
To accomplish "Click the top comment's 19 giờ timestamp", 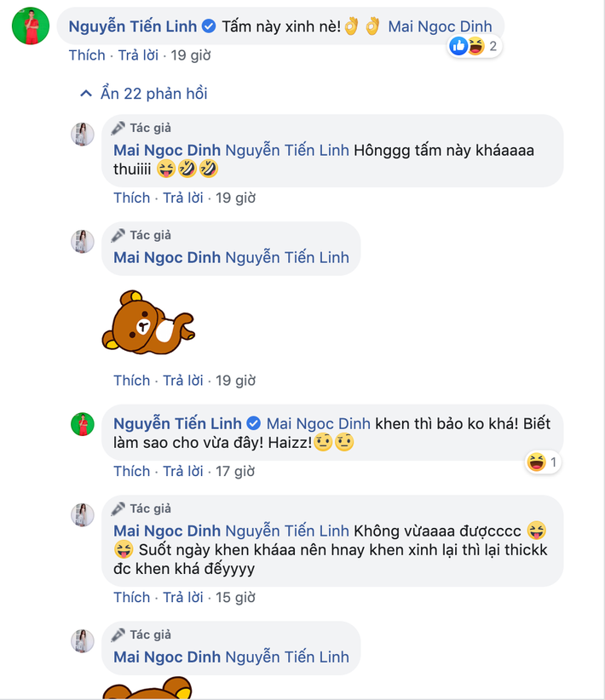I will (x=189, y=55).
